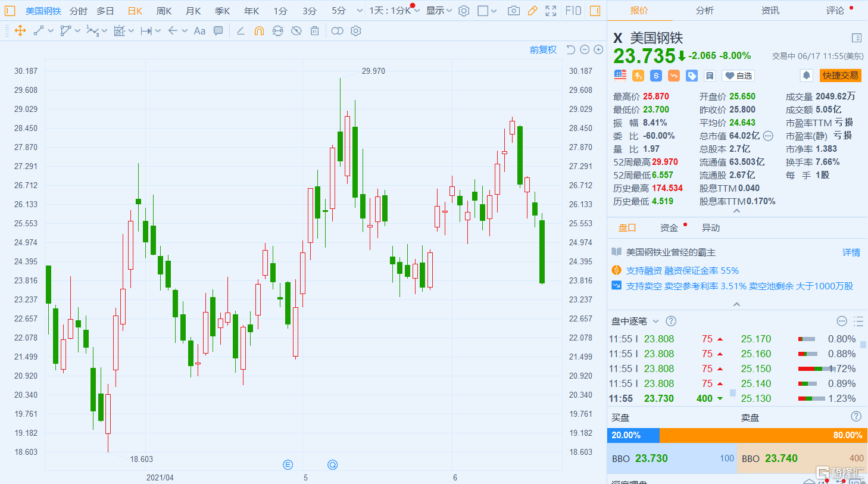
Task: Open chart settings gear in top bar
Action: click(x=464, y=11)
